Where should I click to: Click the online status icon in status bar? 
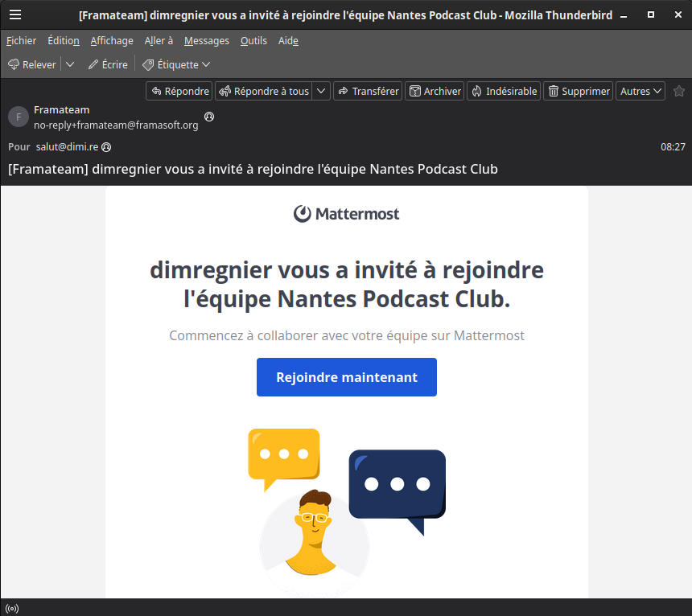[x=12, y=609]
